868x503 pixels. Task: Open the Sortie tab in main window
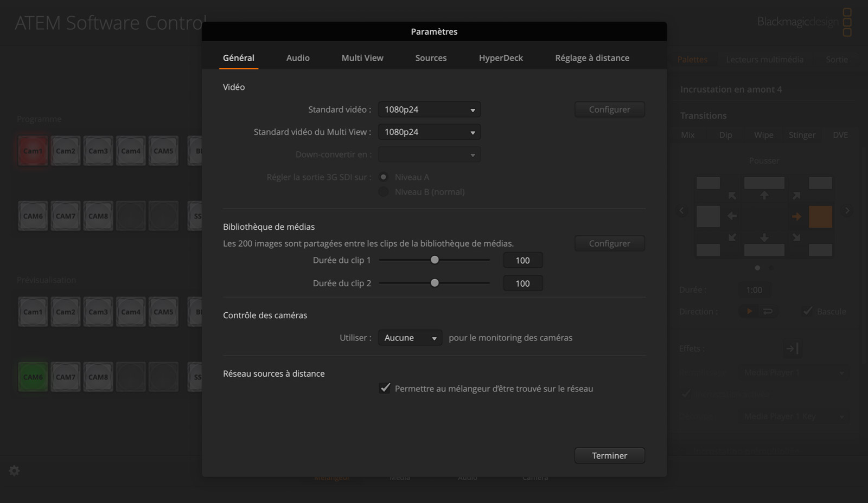coord(837,60)
